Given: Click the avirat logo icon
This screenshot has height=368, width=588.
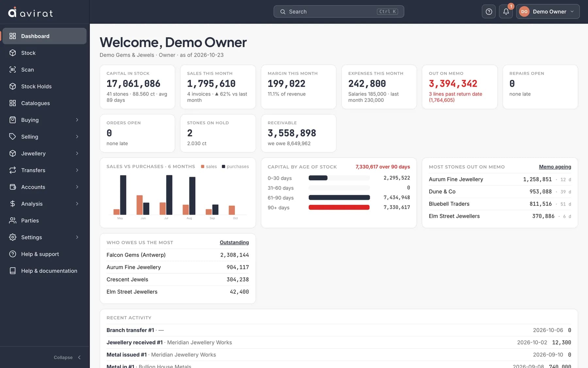Looking at the screenshot, I should [12, 12].
